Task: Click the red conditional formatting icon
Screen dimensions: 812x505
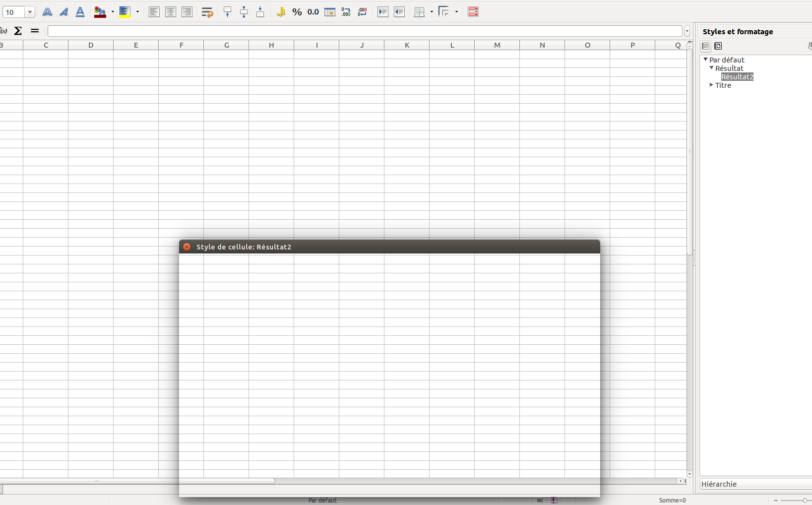Action: pyautogui.click(x=473, y=12)
